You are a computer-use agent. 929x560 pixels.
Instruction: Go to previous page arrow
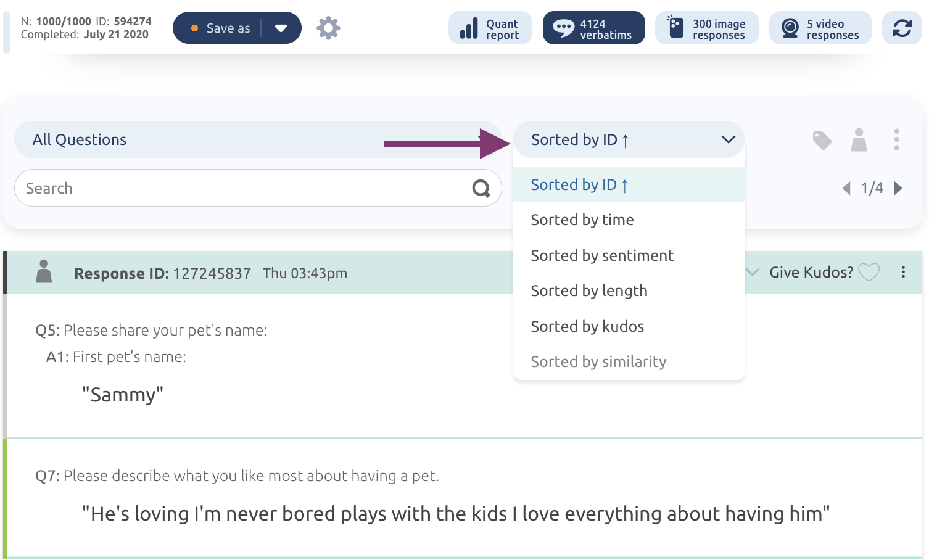point(846,188)
